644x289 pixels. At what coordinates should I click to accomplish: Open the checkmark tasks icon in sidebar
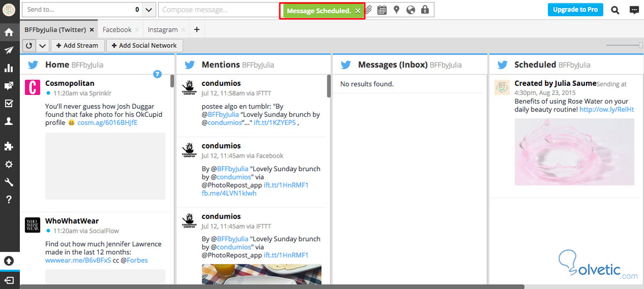coord(9,103)
